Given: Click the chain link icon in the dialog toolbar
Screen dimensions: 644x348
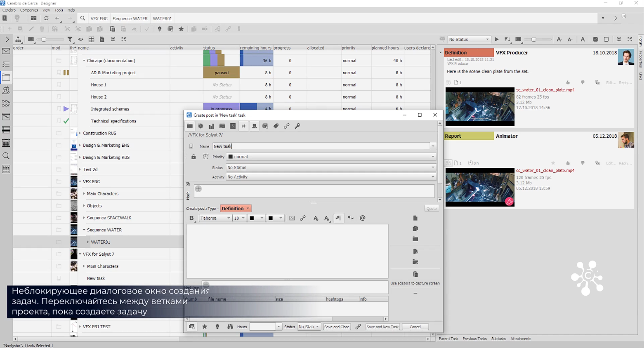Looking at the screenshot, I should (287, 126).
